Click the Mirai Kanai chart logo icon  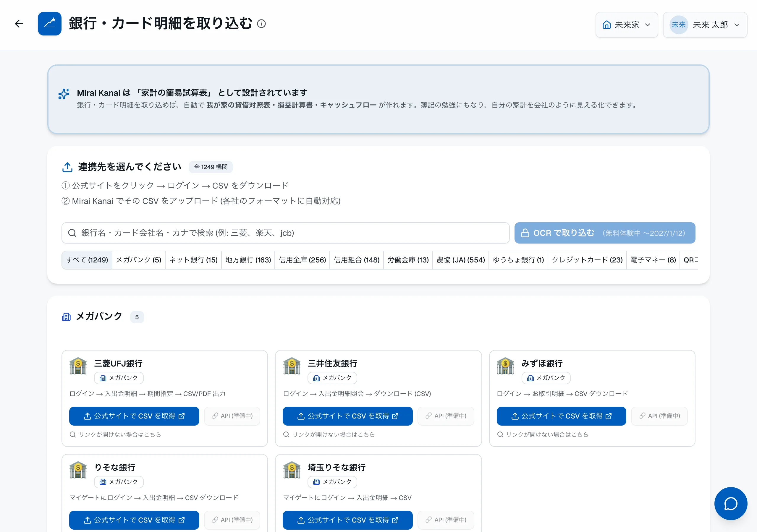click(x=49, y=24)
